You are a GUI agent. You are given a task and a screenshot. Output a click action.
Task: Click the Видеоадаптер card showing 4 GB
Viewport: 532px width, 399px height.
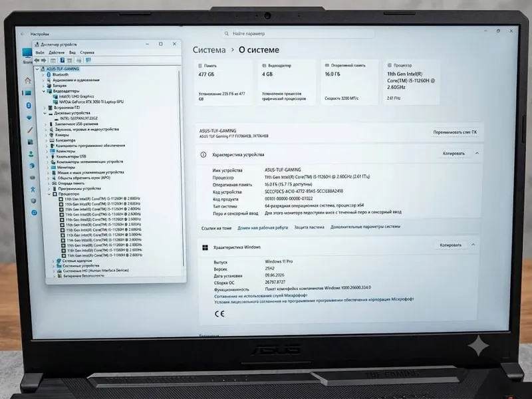click(287, 82)
